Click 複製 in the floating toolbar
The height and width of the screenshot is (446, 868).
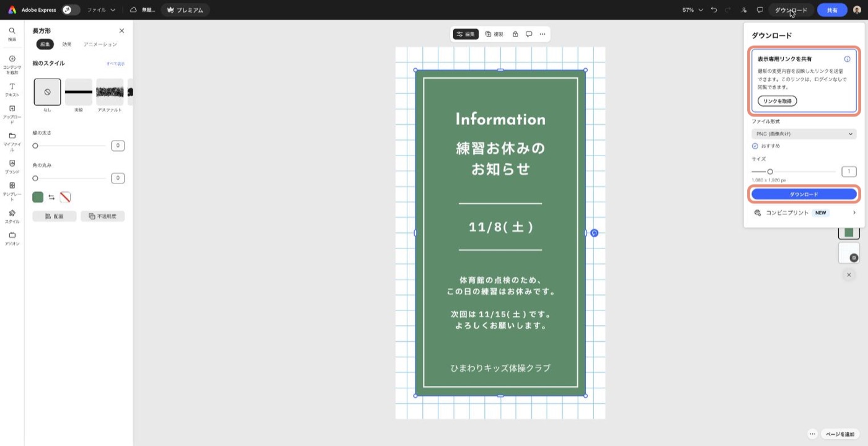click(x=494, y=34)
